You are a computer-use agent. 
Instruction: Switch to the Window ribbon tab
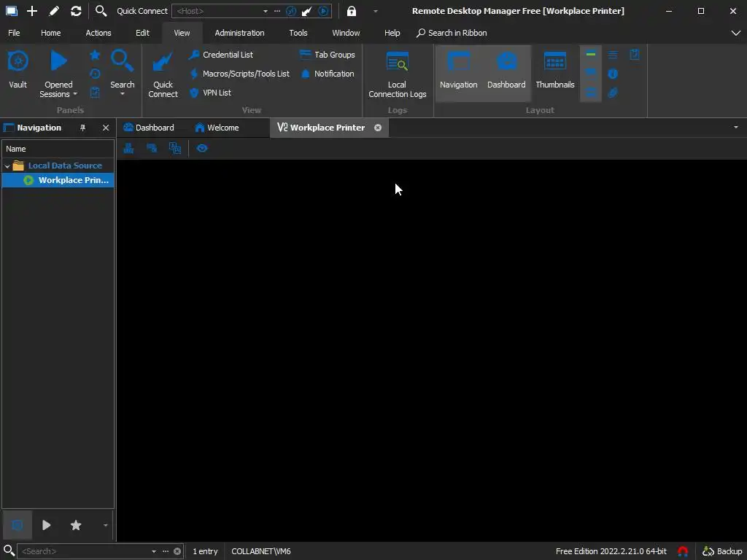tap(346, 33)
